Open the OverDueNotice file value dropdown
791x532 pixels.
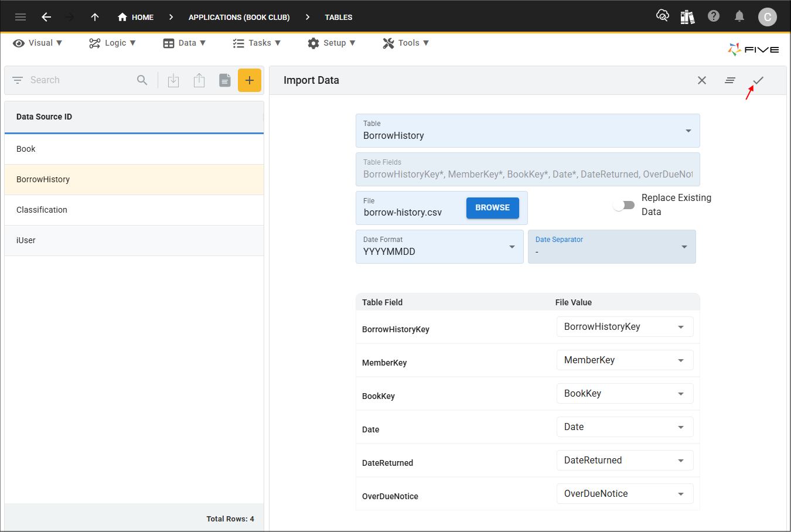(x=625, y=493)
